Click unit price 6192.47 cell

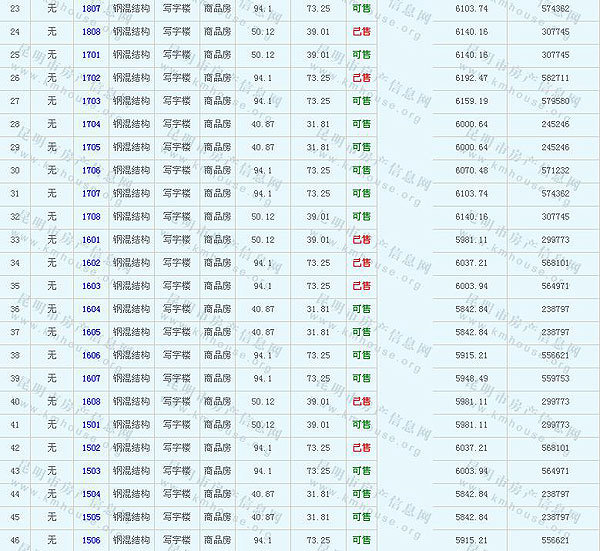470,77
